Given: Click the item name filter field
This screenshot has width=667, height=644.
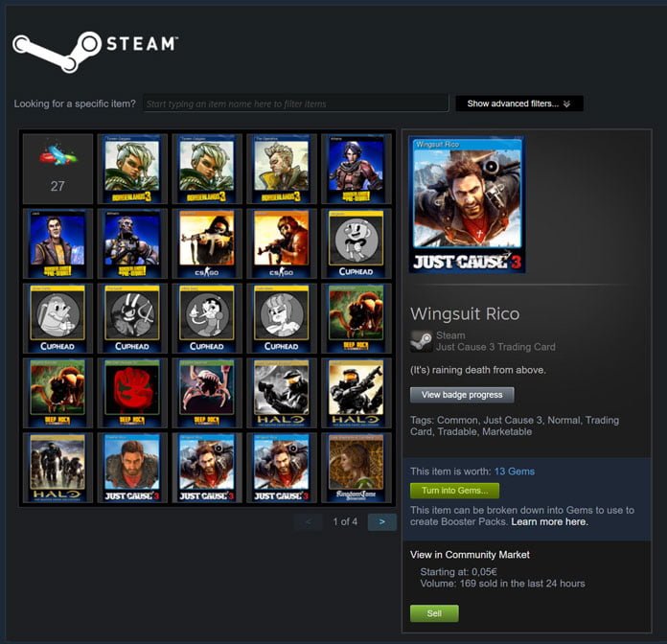Looking at the screenshot, I should [295, 103].
